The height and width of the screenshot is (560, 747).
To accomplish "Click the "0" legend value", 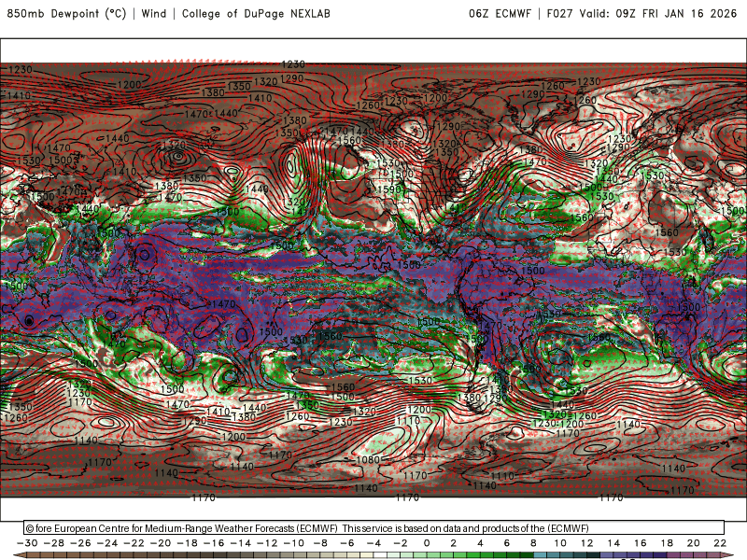I will point(427,543).
